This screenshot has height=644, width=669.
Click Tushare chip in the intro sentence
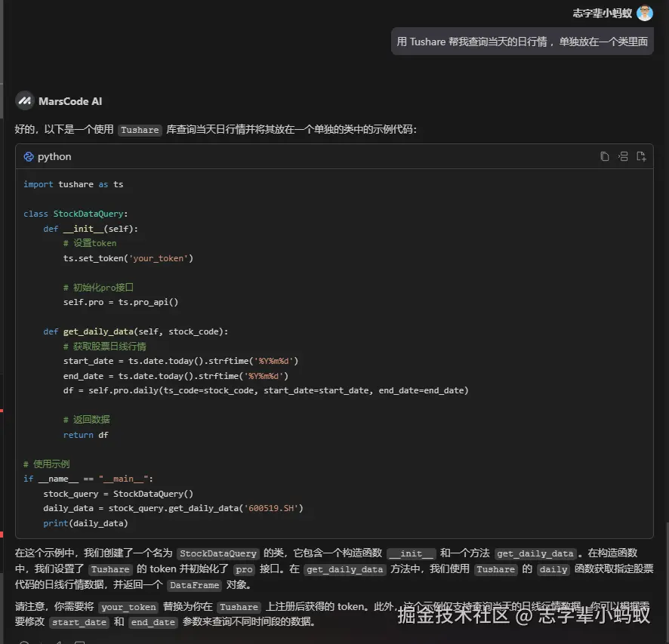click(x=140, y=130)
